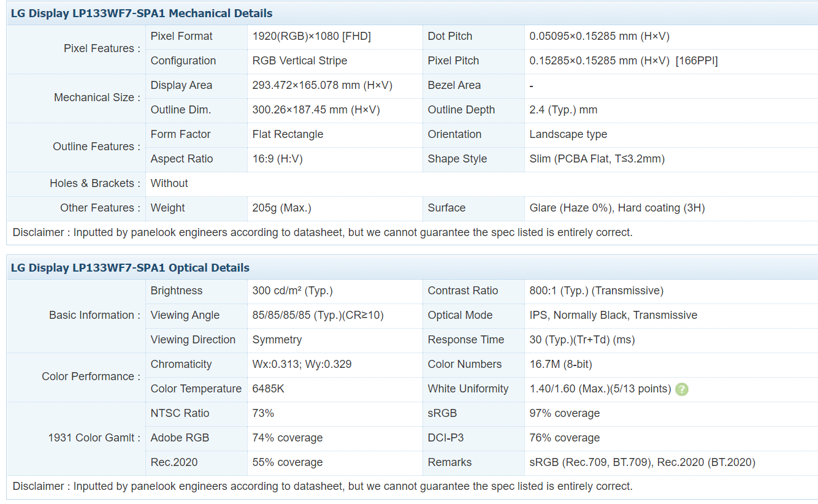Click the 1931 Color Gamut row group label
Image resolution: width=818 pixels, height=504 pixels.
point(94,438)
